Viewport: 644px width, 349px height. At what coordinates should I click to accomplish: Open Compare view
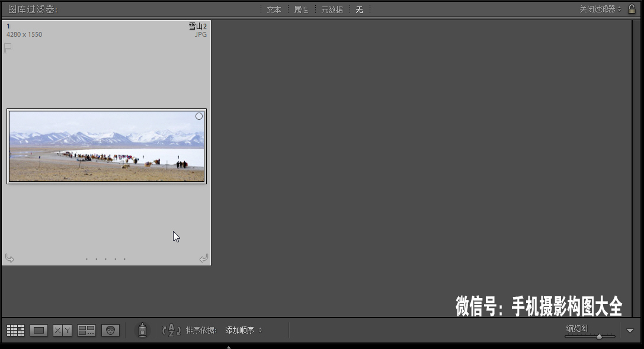62,330
